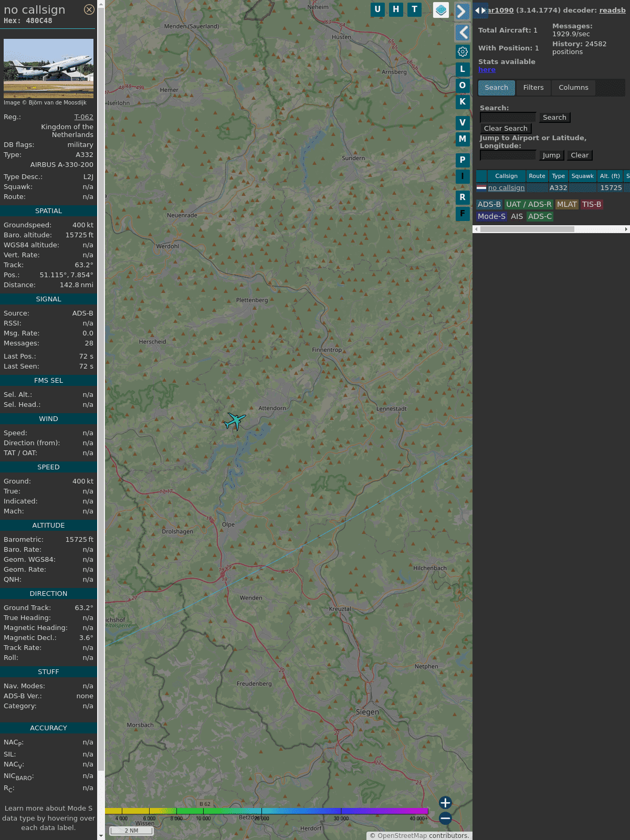Viewport: 630px width, 840px height.
Task: Click the settings gear icon on map
Action: (x=463, y=51)
